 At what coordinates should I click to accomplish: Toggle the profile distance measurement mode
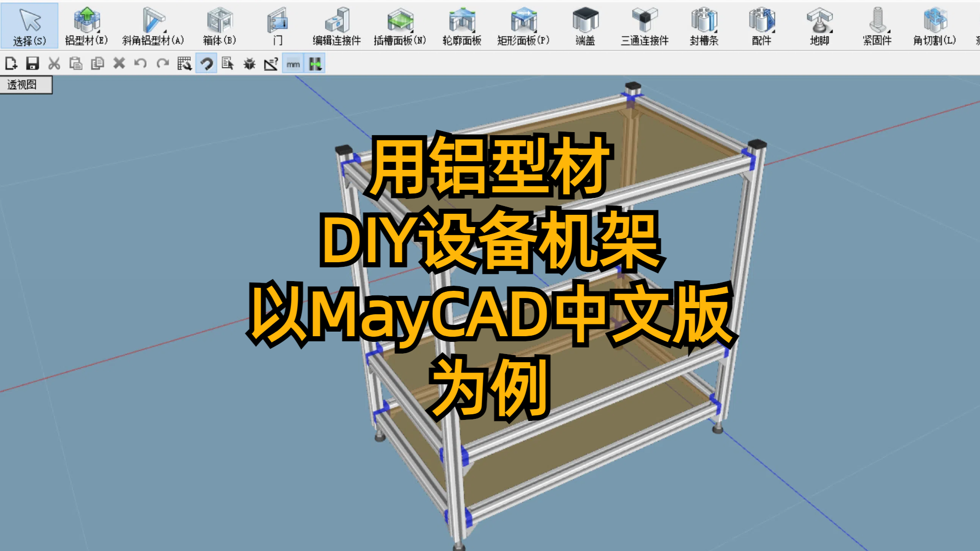point(315,64)
